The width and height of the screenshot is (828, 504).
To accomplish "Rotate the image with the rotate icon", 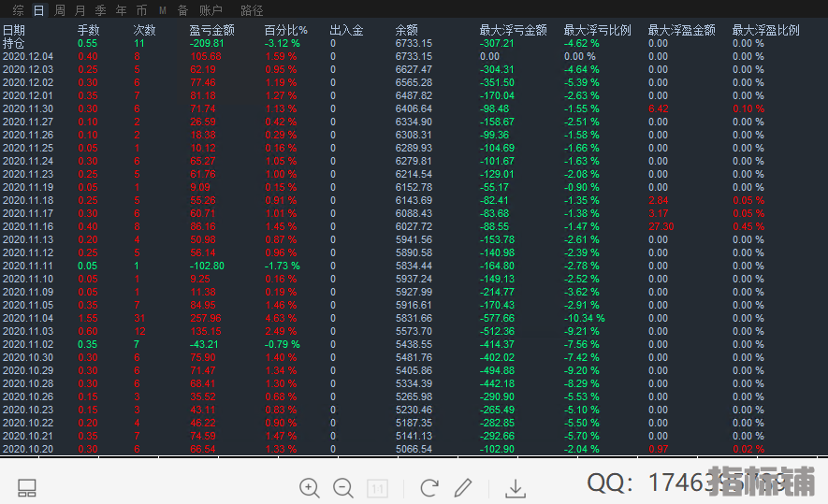I will tap(429, 487).
